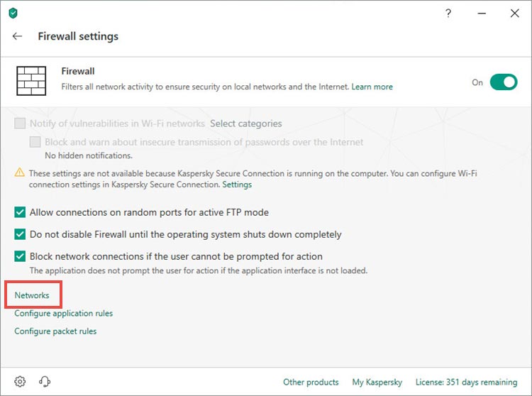Click Other products link

[x=311, y=382]
